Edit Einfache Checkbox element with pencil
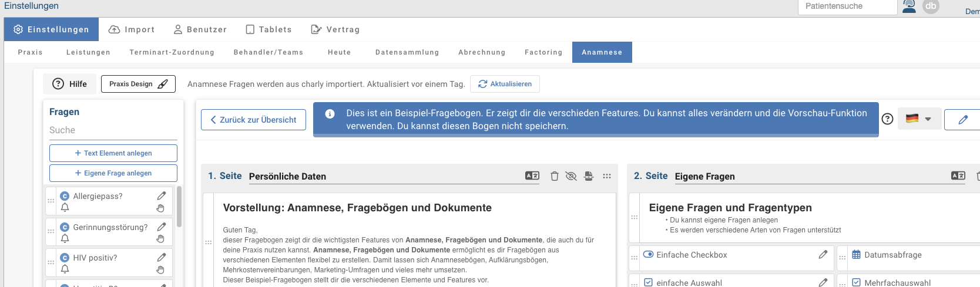Image resolution: width=980 pixels, height=287 pixels. point(823,255)
